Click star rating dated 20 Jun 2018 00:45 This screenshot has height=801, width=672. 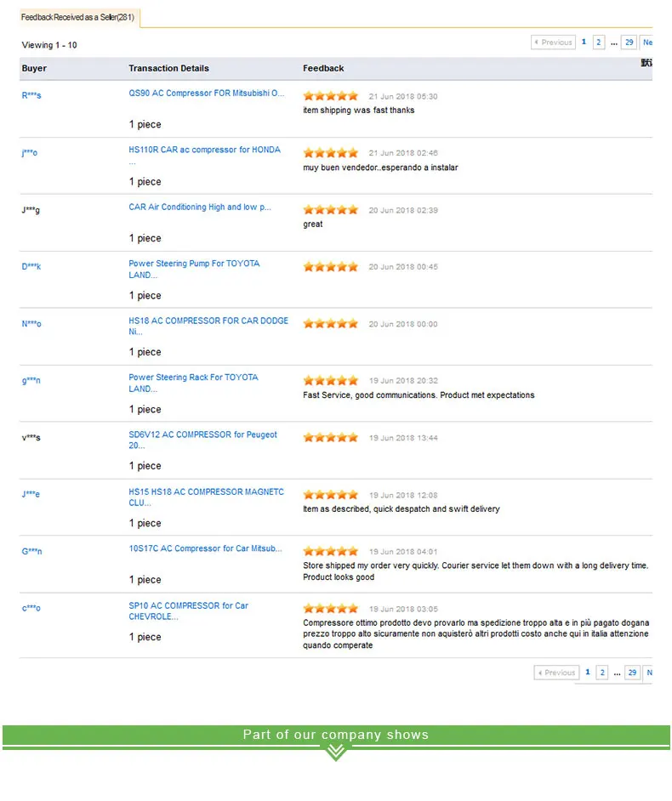coord(331,267)
